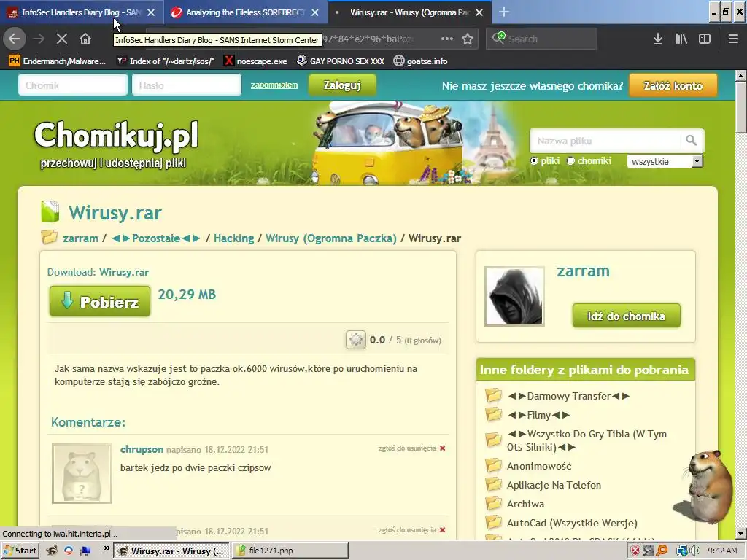Viewport: 747px width, 560px height.
Task: Click the zarram folder icon in breadcrumb
Action: click(x=49, y=237)
